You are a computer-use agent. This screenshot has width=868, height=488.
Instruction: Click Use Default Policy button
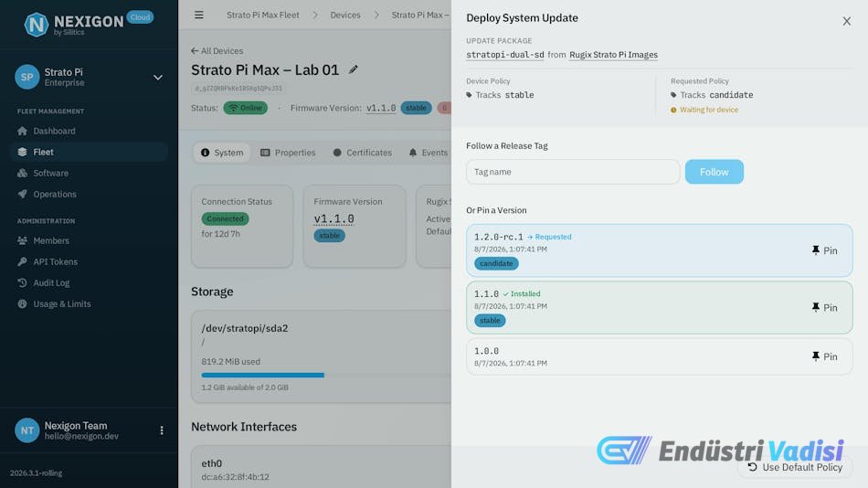pos(795,468)
